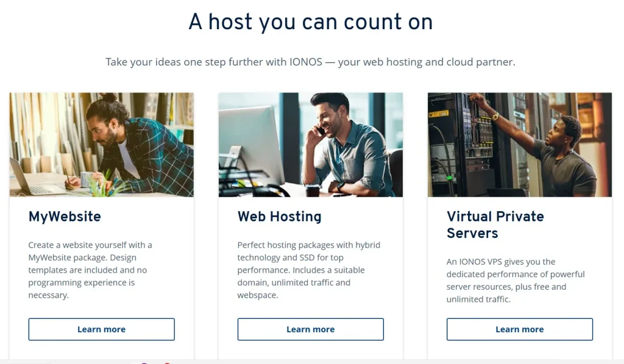Click Learn more under Web Hosting
This screenshot has width=624, height=364.
point(310,329)
